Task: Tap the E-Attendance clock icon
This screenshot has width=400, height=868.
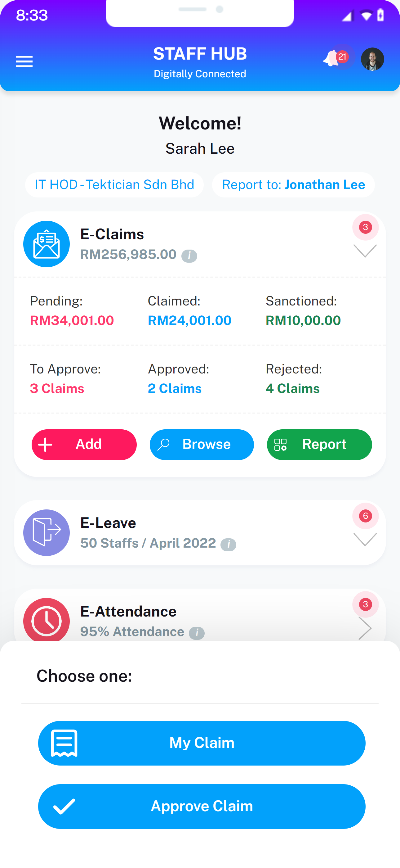Action: pyautogui.click(x=47, y=621)
